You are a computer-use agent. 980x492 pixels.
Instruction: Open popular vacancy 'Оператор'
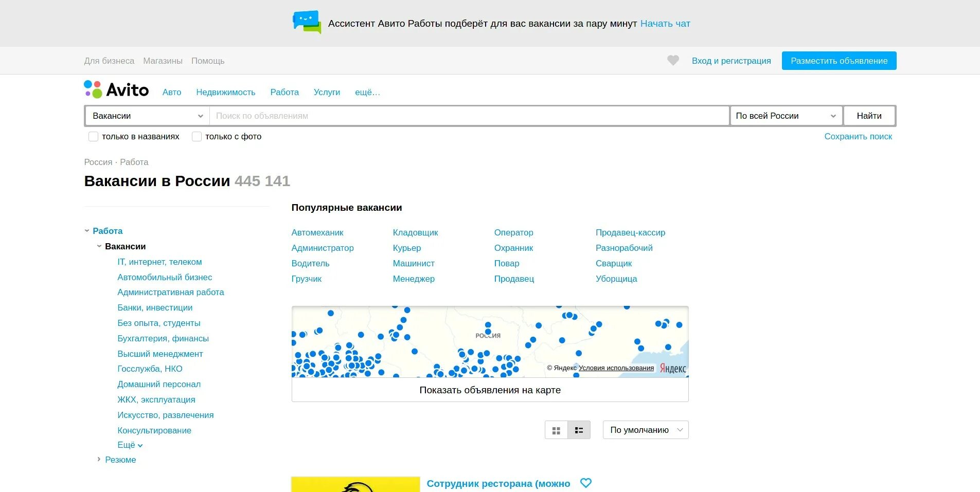514,233
